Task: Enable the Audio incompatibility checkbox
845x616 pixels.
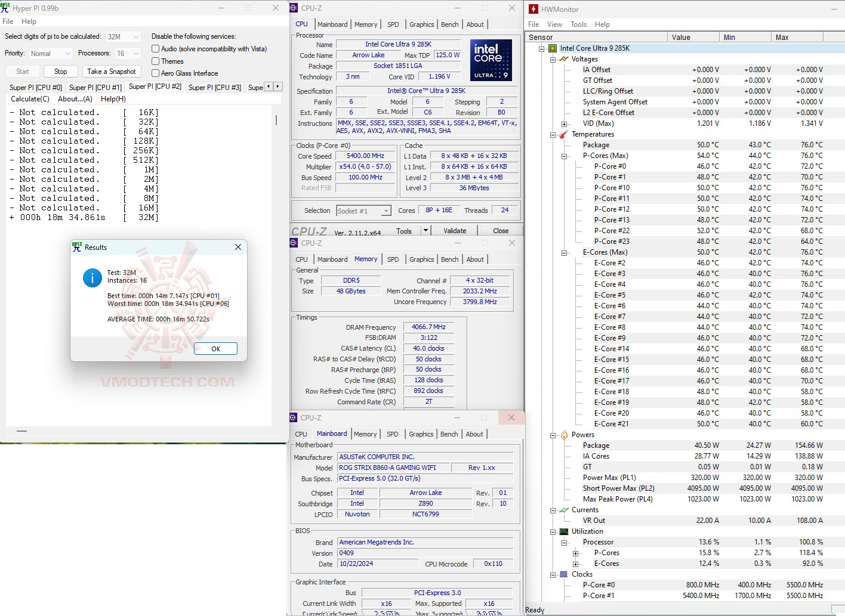Action: (x=156, y=49)
